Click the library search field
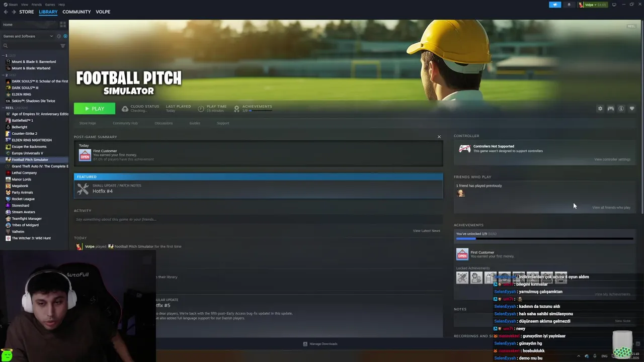The height and width of the screenshot is (362, 644). [30, 46]
